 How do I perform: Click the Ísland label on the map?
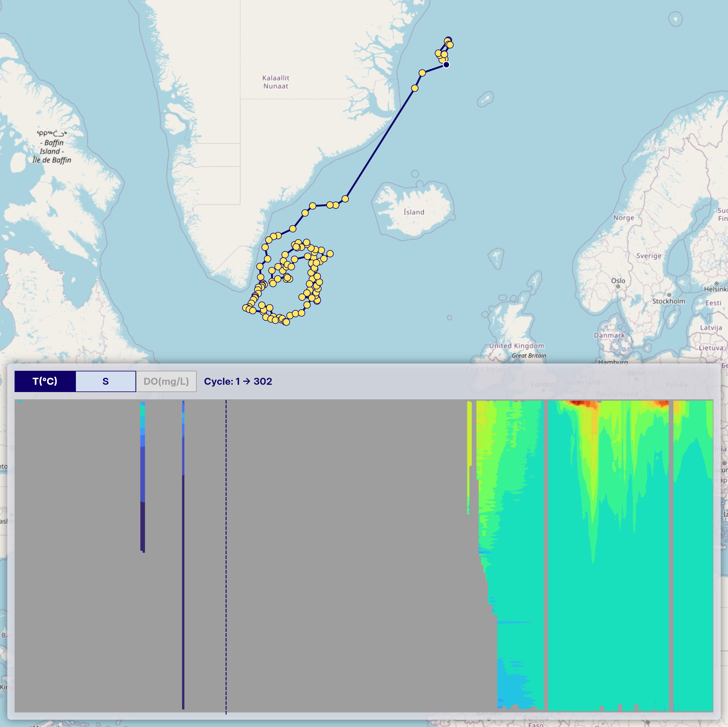point(414,212)
